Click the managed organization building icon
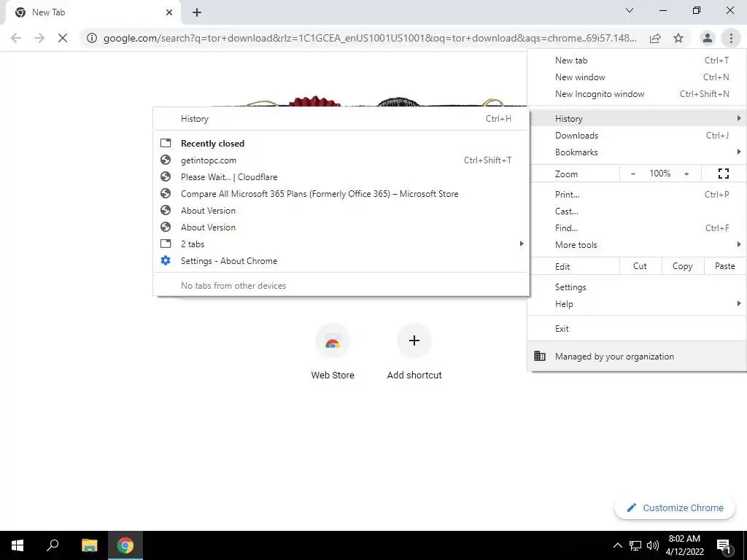The height and width of the screenshot is (560, 747). 539,356
